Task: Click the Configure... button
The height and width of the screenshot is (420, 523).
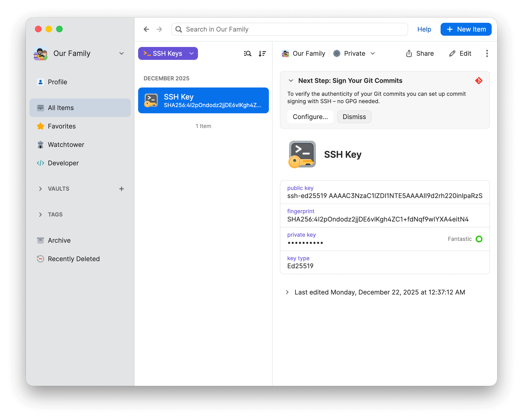Action: pos(310,117)
